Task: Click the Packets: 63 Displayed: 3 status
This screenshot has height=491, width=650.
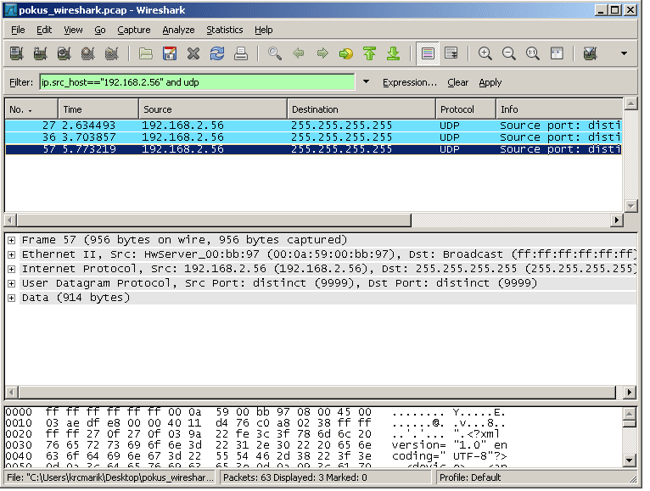Action: (295, 478)
